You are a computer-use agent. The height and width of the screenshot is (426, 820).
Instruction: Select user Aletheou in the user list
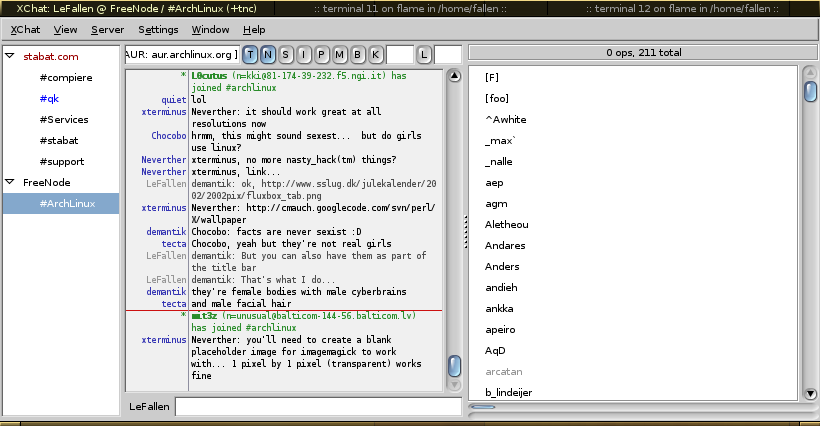tap(507, 224)
